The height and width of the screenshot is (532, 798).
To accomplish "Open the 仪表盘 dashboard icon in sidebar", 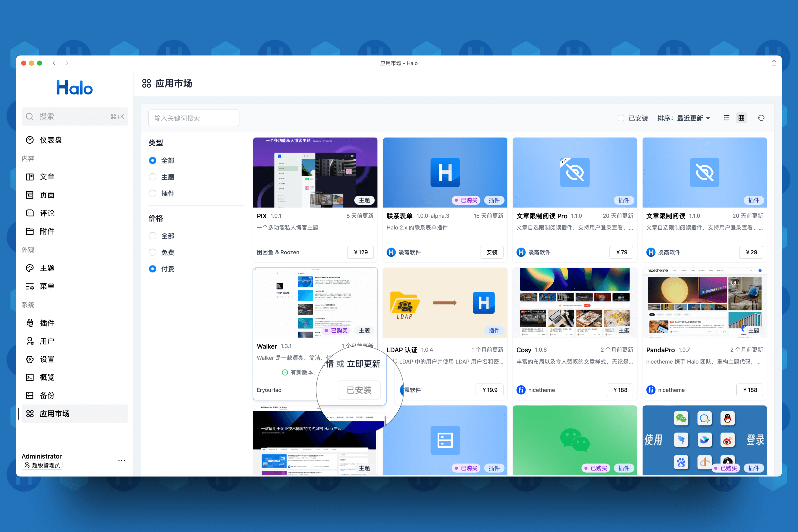I will [30, 140].
